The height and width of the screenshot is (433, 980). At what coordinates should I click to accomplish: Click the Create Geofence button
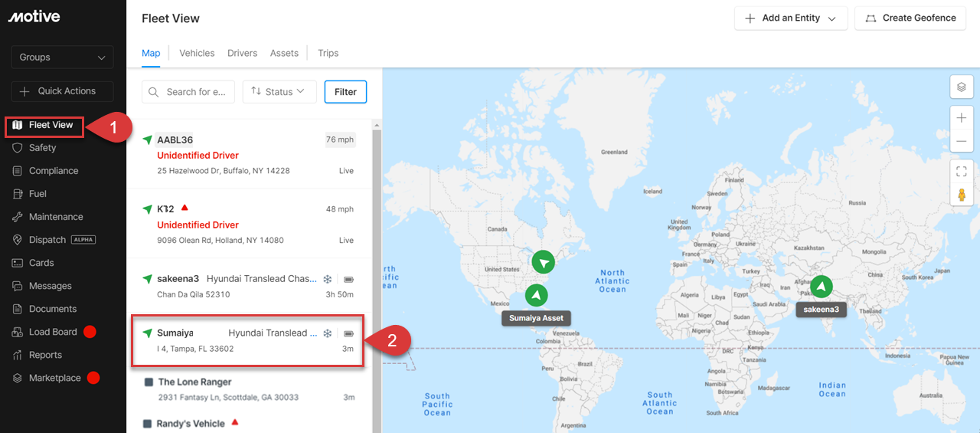pyautogui.click(x=910, y=18)
